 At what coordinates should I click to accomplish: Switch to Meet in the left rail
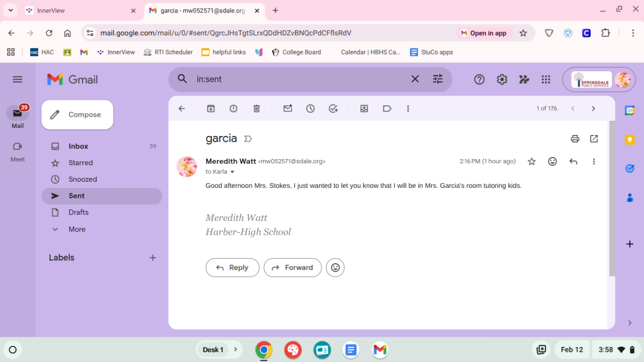point(18,152)
